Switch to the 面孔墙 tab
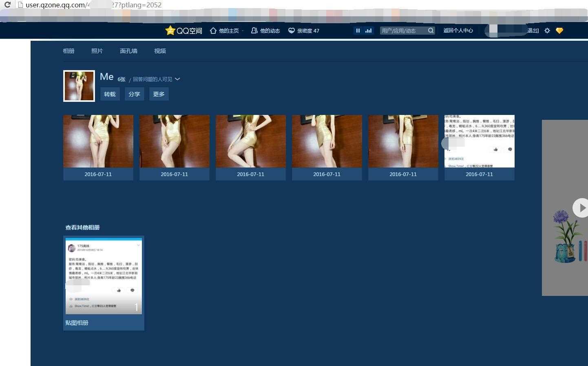This screenshot has height=366, width=588. pos(128,51)
